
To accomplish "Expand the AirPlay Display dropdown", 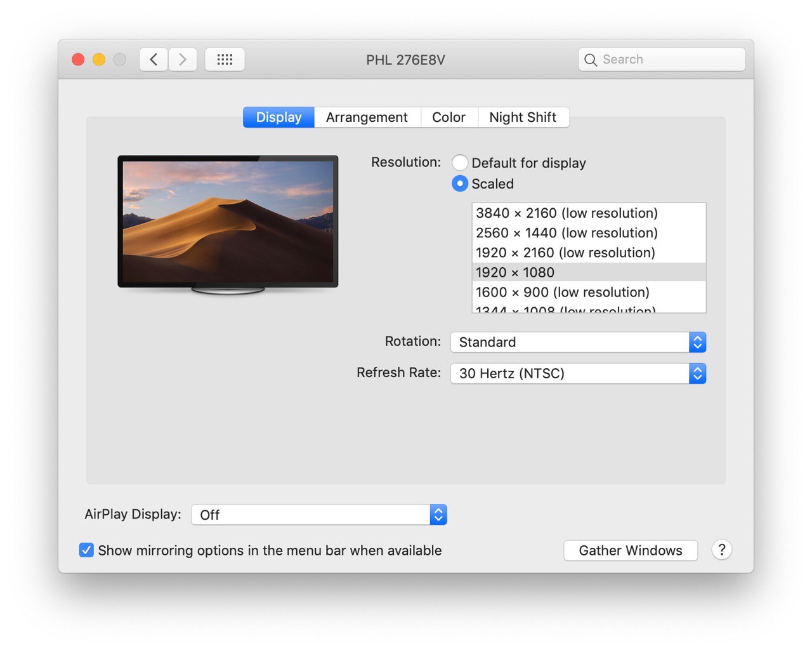I will click(319, 515).
